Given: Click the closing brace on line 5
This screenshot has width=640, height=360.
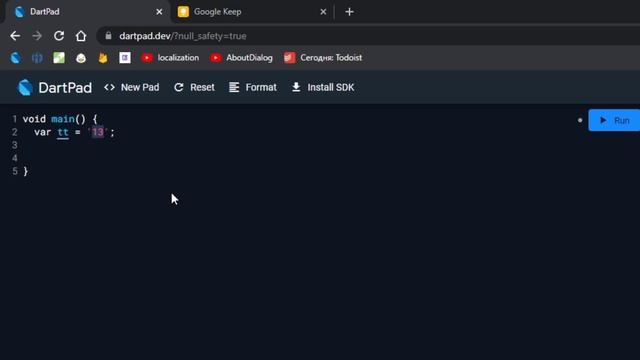Looking at the screenshot, I should click(x=26, y=171).
